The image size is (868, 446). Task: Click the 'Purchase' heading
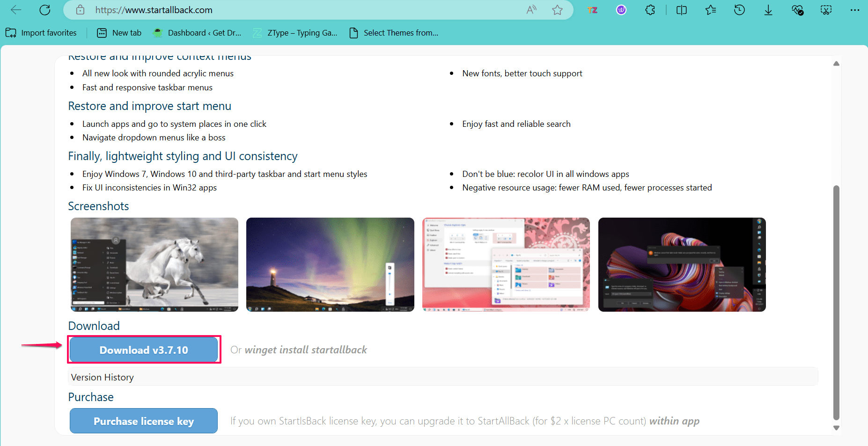tap(91, 397)
